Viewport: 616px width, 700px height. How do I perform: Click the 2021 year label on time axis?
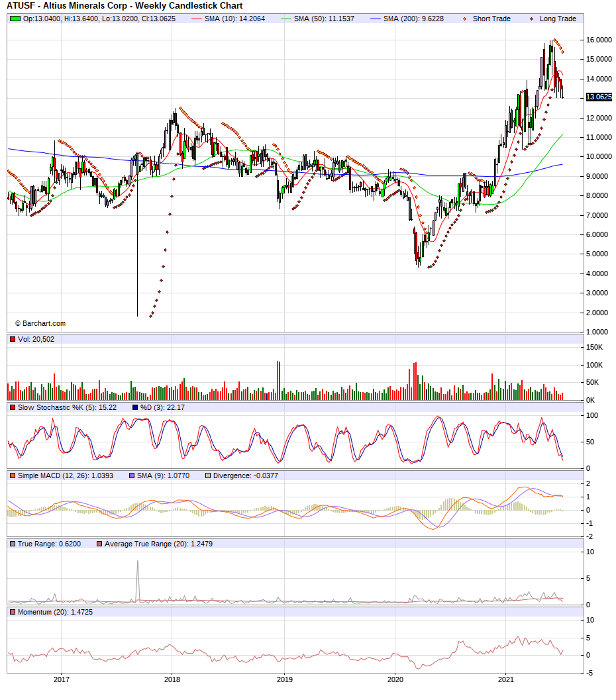pos(506,679)
